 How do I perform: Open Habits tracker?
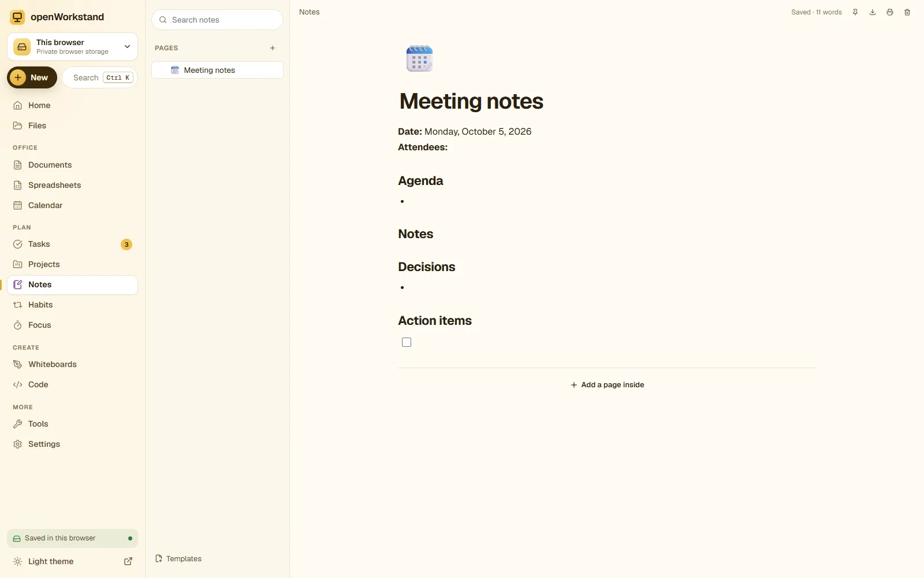(73, 305)
